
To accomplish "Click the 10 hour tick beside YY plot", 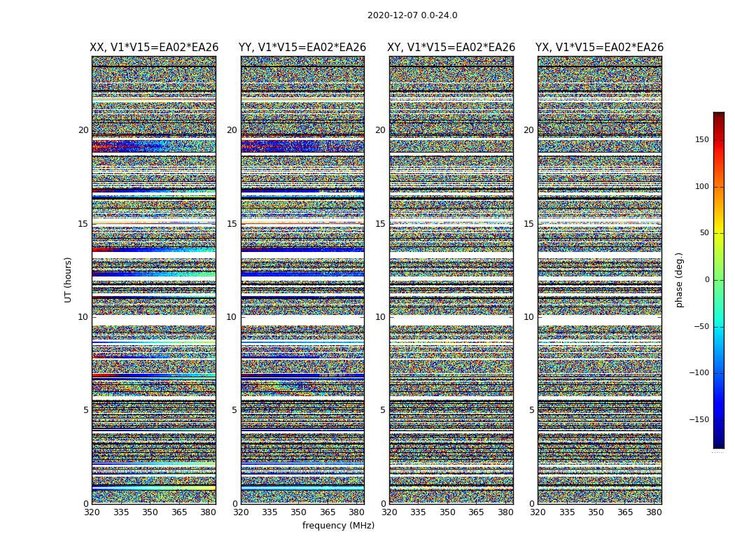I will point(232,317).
